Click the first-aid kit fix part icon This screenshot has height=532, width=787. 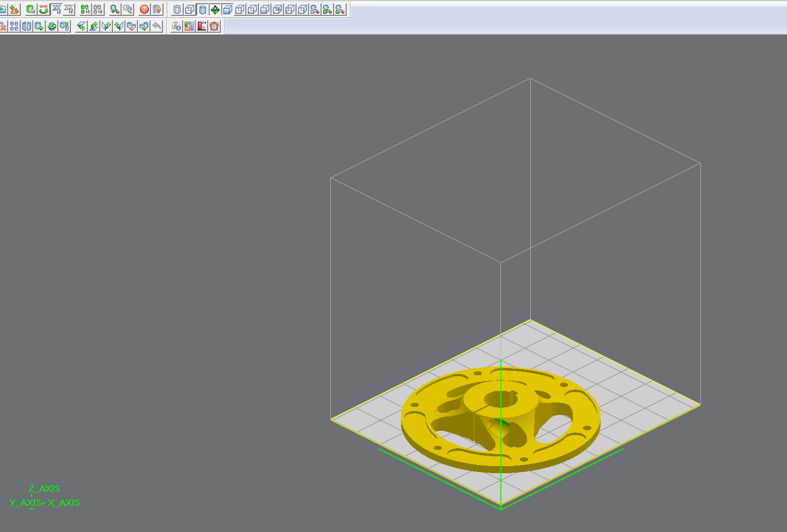tap(177, 26)
